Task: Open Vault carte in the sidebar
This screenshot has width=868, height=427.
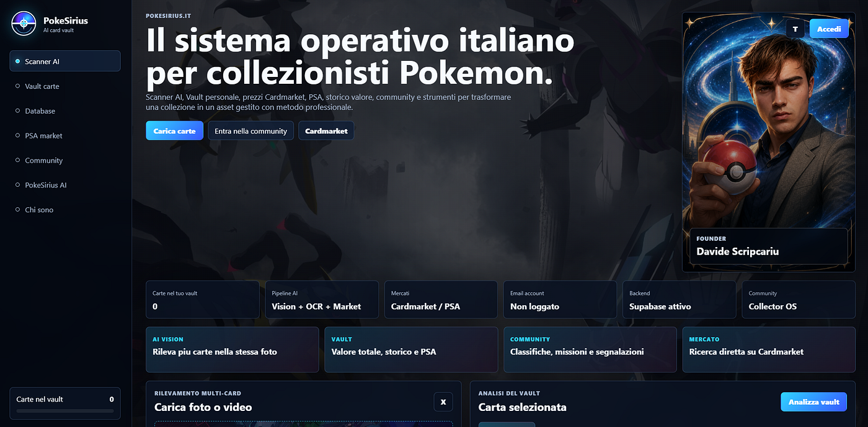Action: (65, 86)
